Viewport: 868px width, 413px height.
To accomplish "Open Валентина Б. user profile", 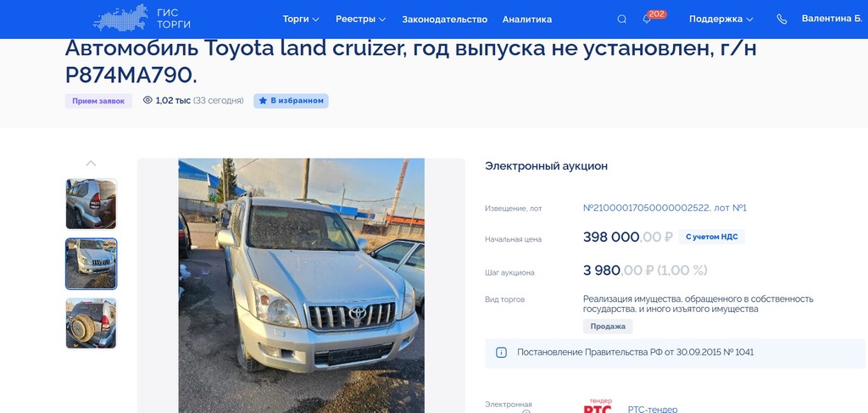I will coord(832,19).
